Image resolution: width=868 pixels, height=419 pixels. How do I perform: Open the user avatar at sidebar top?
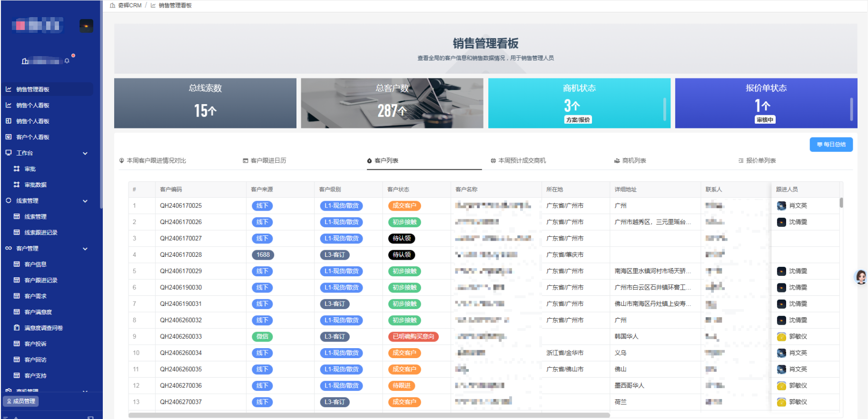(86, 26)
